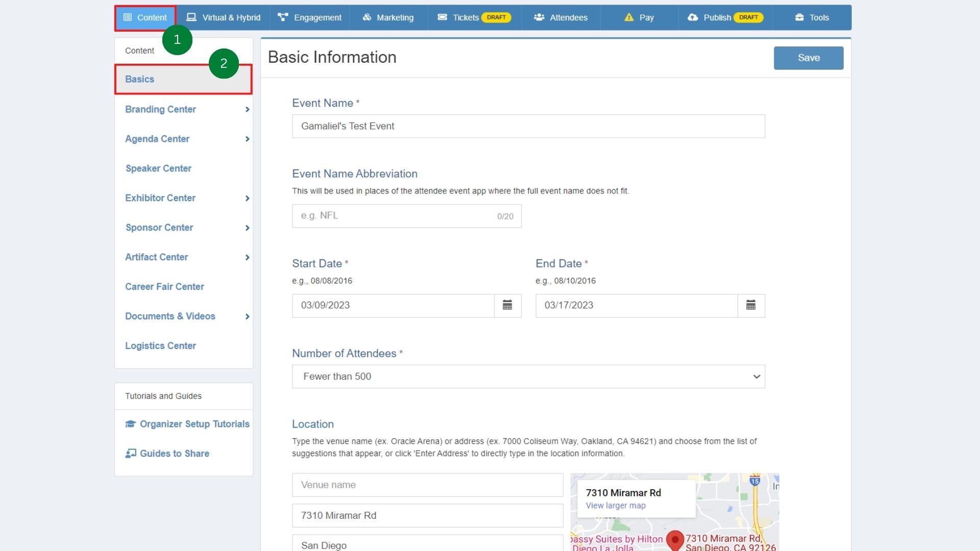Viewport: 980px width, 551px height.
Task: Click the Attendees people icon
Action: pos(539,17)
